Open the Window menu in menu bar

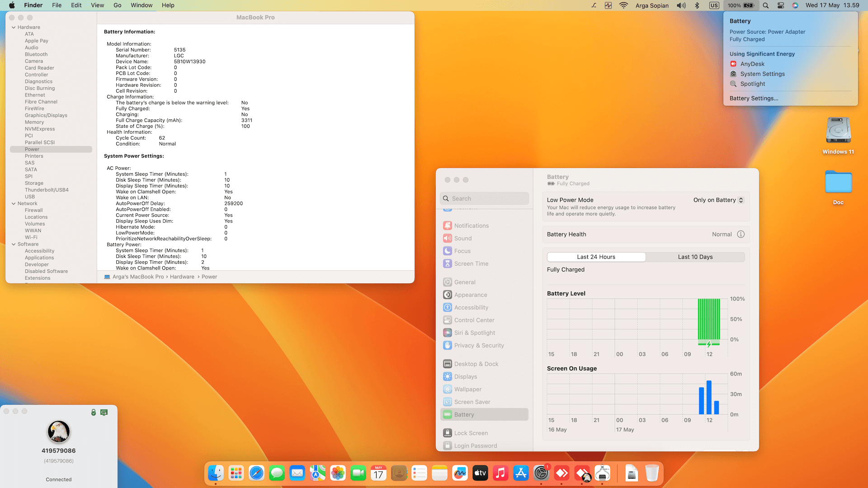click(142, 5)
